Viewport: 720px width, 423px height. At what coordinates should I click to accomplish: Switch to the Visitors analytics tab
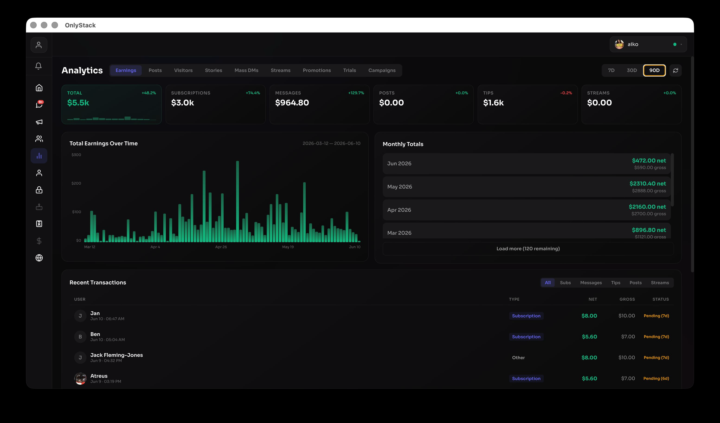183,70
